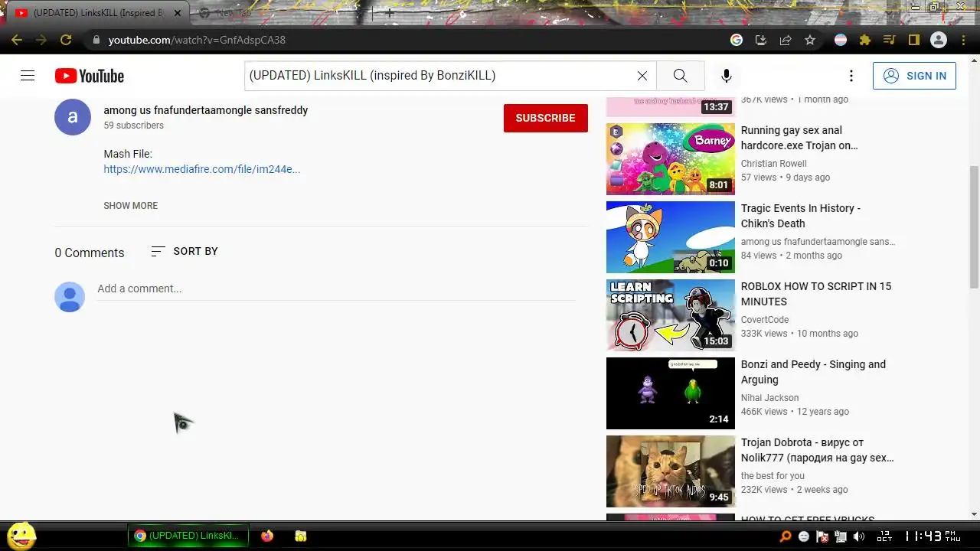Screen dimensions: 980x551
Task: Open among us fnafundertaamongle channel name
Action: (206, 110)
